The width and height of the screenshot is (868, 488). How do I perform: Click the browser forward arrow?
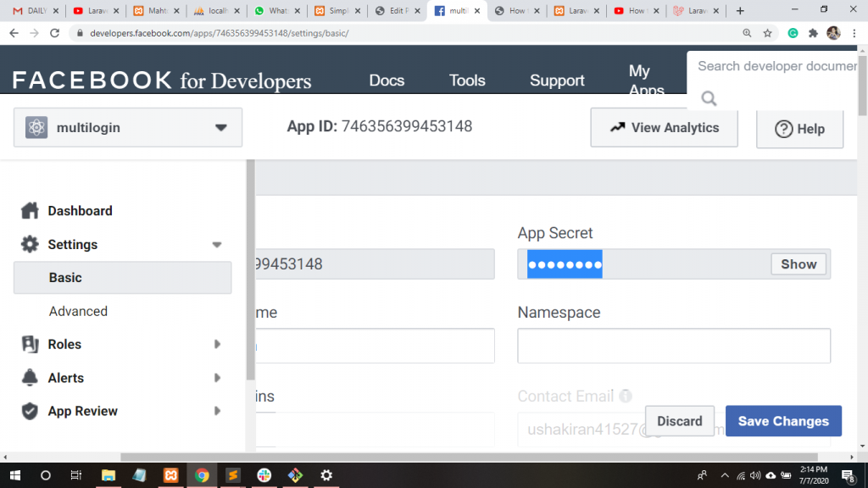[x=34, y=33]
